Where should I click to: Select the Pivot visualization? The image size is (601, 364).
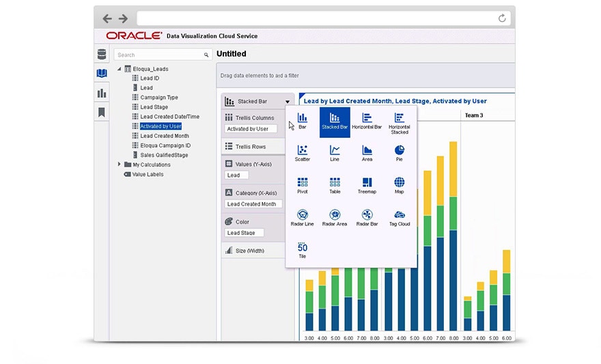pyautogui.click(x=302, y=186)
